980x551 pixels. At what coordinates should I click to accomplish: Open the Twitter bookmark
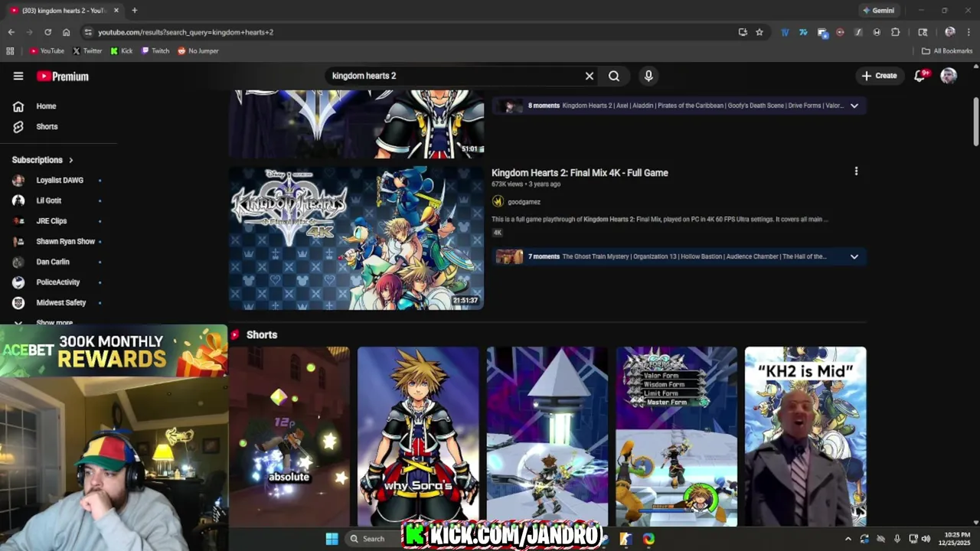pyautogui.click(x=87, y=51)
